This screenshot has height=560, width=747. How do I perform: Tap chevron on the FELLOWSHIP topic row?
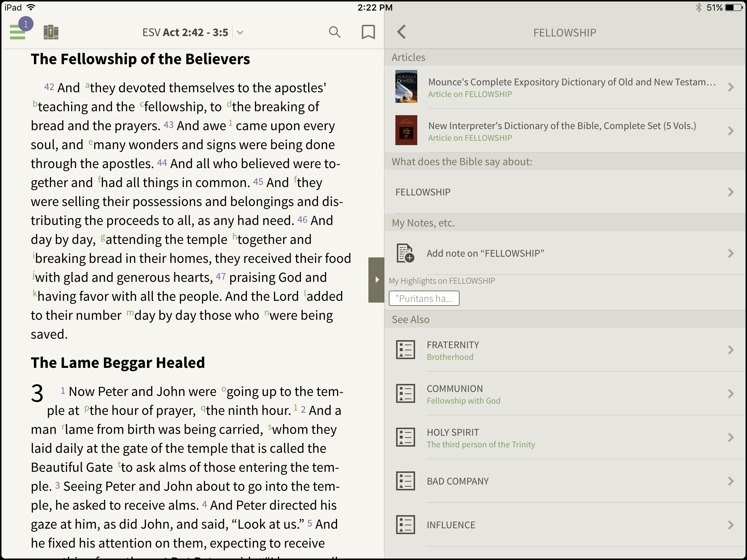731,192
